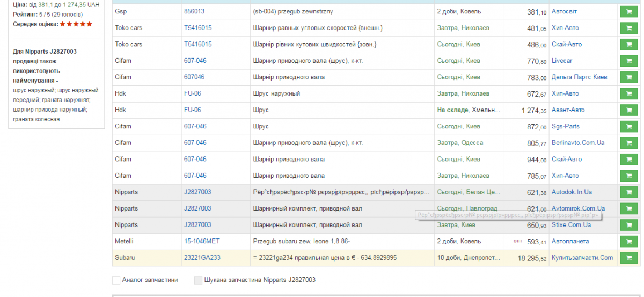This screenshot has width=644, height=297.
Task: Open Livecar seller page
Action: [562, 61]
